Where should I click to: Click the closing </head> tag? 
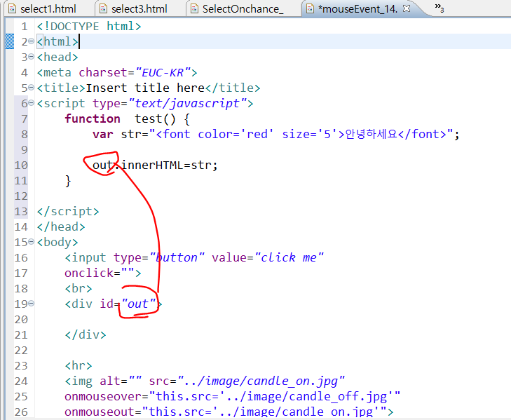click(61, 226)
